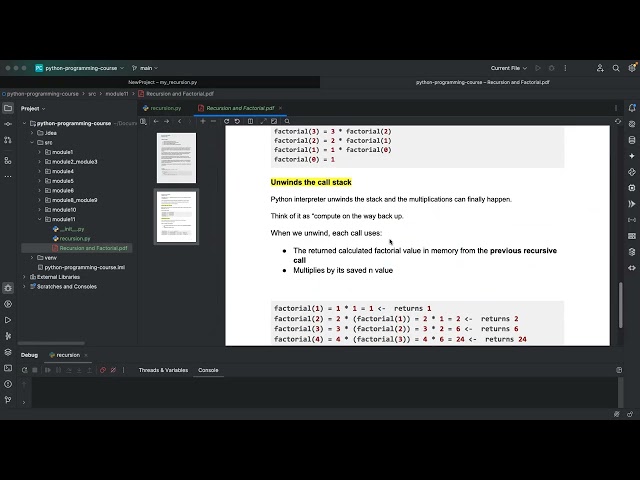Image resolution: width=640 pixels, height=480 pixels.
Task: Click the project tree horizontal scrollbar
Action: [x=51, y=343]
